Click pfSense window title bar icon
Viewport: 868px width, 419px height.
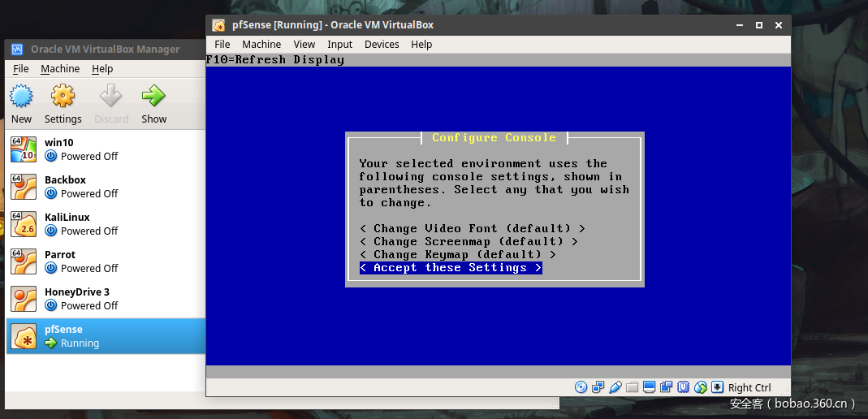click(x=218, y=25)
